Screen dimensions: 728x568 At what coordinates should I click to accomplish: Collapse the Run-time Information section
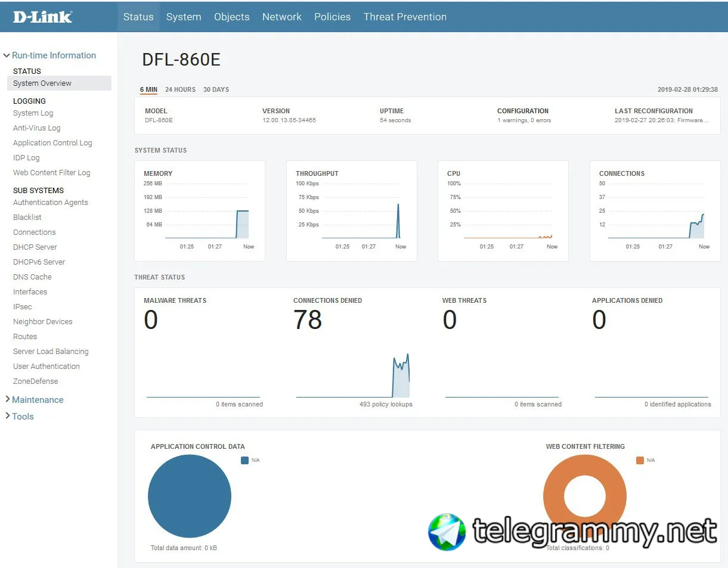[50, 55]
